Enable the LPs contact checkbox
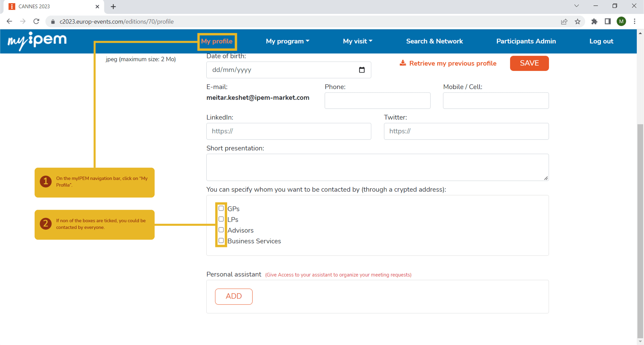The image size is (644, 345). pos(221,219)
